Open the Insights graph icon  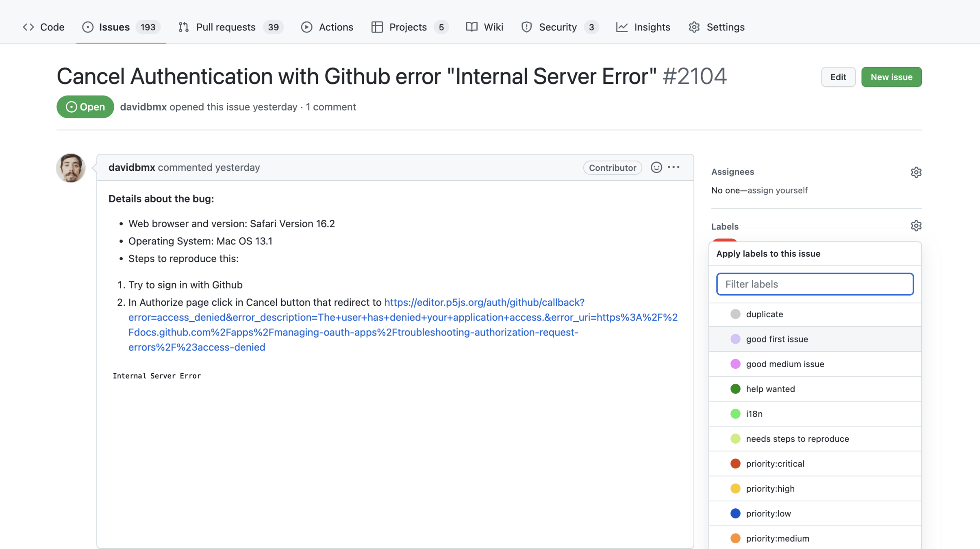(x=621, y=27)
